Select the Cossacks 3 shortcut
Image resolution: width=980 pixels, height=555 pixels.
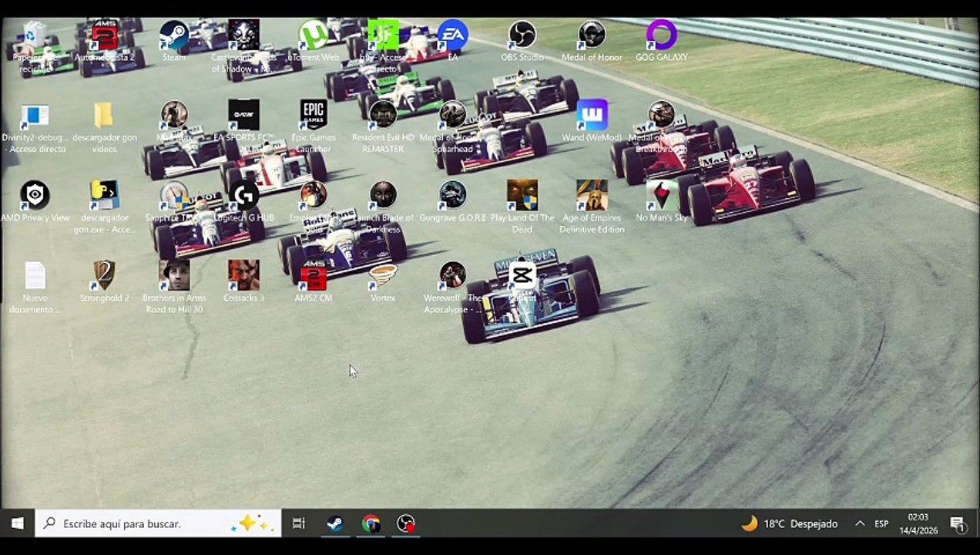(243, 282)
